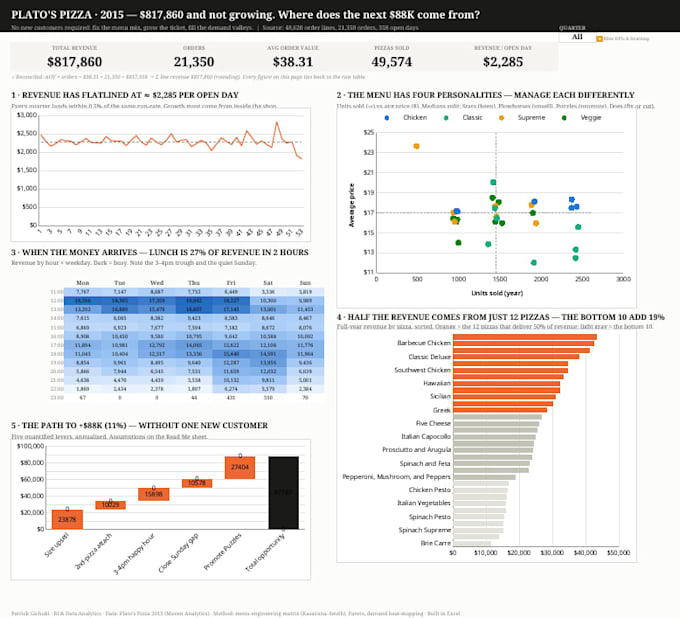The image size is (680, 618).
Task: Click the Plato's Pizza 2015 dashboard title
Action: (245, 15)
